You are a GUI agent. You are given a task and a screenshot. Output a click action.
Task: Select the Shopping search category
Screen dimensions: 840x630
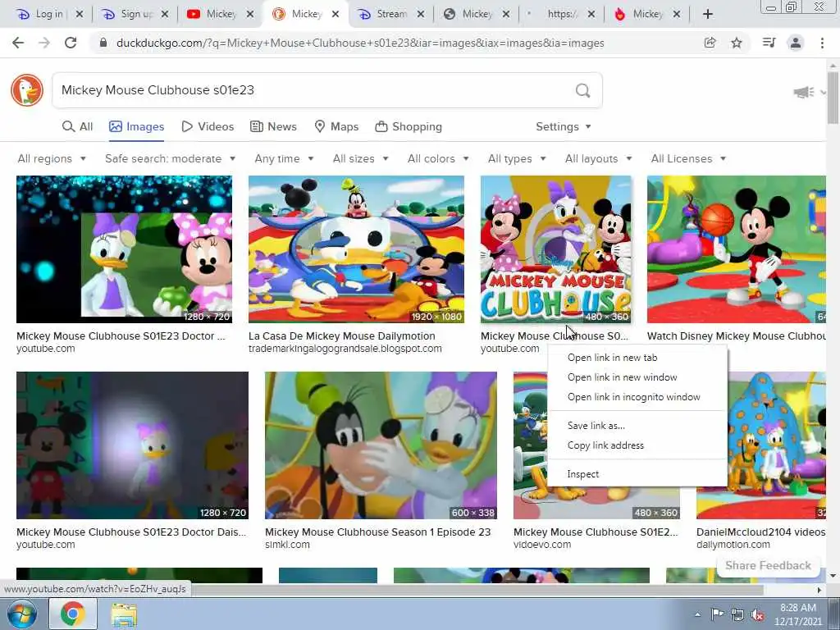409,126
